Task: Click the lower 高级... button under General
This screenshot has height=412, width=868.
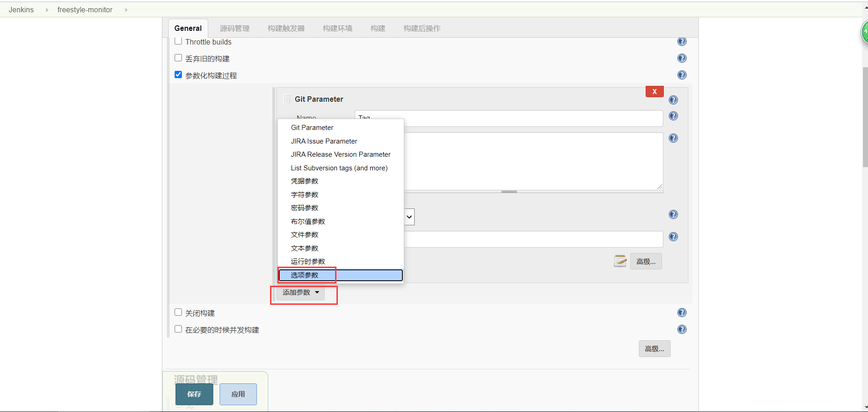Action: pyautogui.click(x=654, y=349)
